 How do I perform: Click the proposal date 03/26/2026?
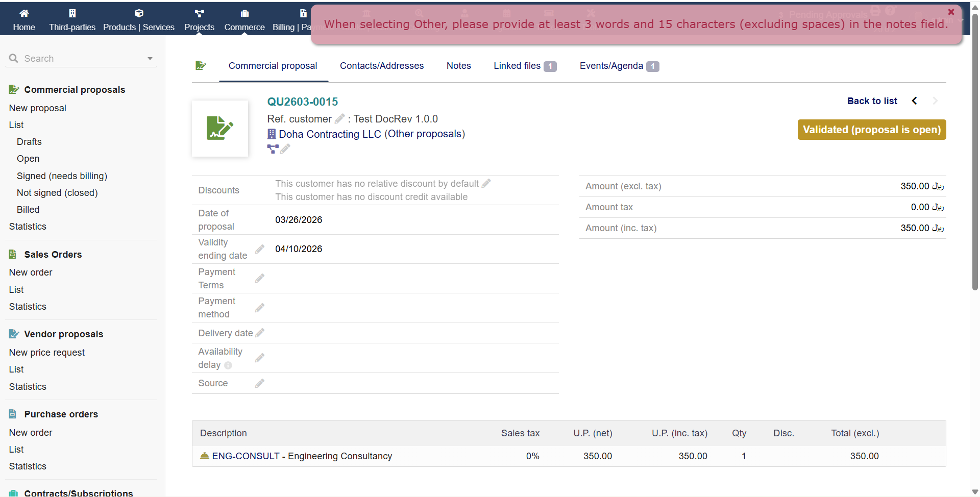pos(299,220)
